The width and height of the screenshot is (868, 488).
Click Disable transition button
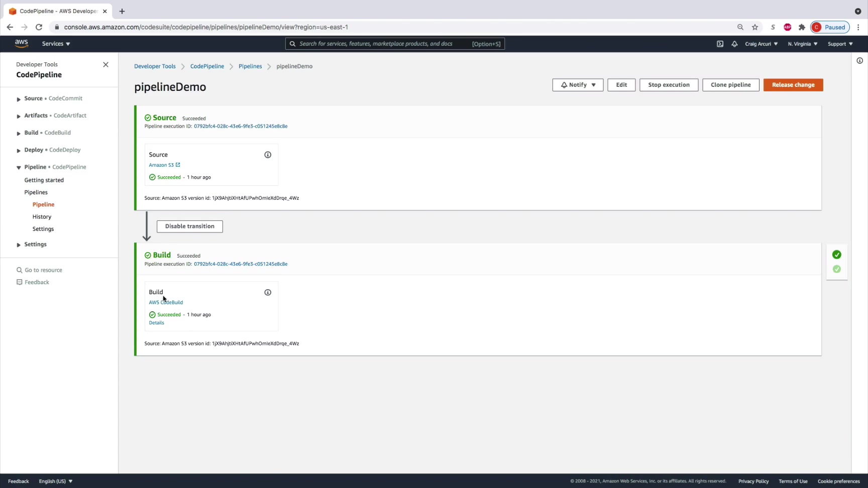coord(190,226)
